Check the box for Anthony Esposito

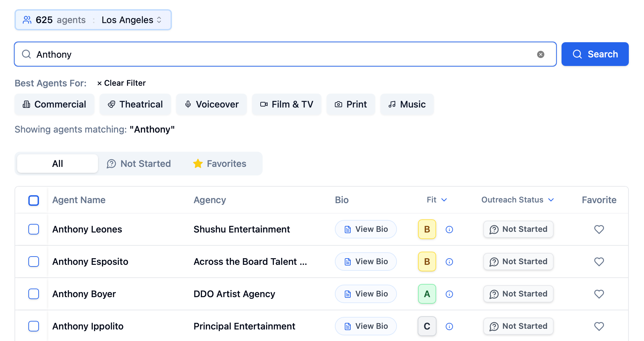point(34,262)
